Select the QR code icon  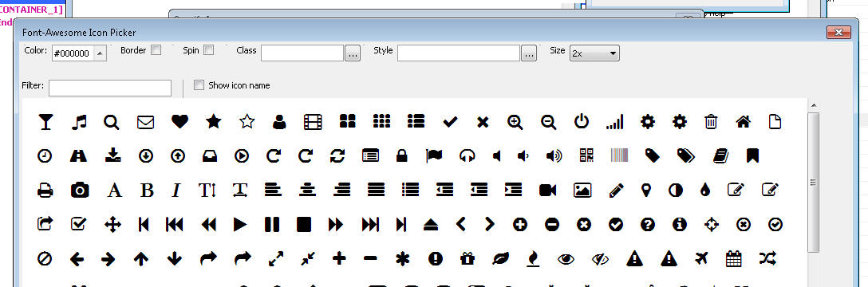tap(587, 155)
